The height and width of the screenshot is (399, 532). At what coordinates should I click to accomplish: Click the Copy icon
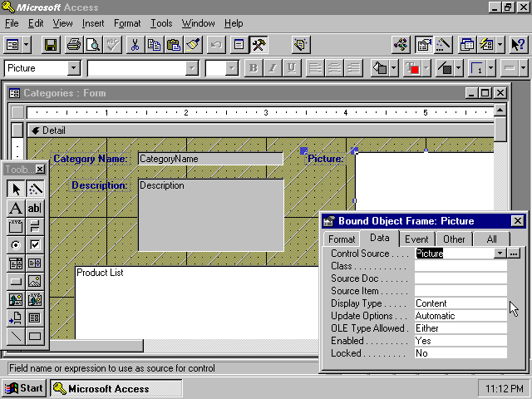point(154,45)
